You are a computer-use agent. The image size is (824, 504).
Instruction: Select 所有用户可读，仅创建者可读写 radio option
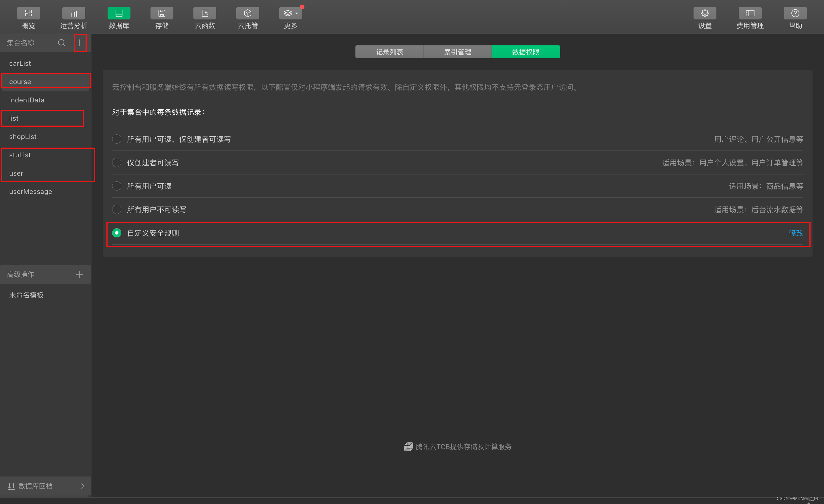[117, 139]
